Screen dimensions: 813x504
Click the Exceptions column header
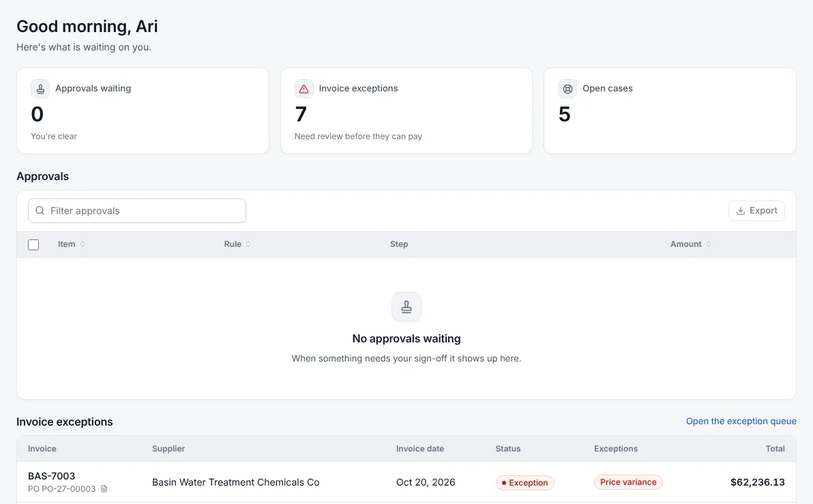pos(616,449)
